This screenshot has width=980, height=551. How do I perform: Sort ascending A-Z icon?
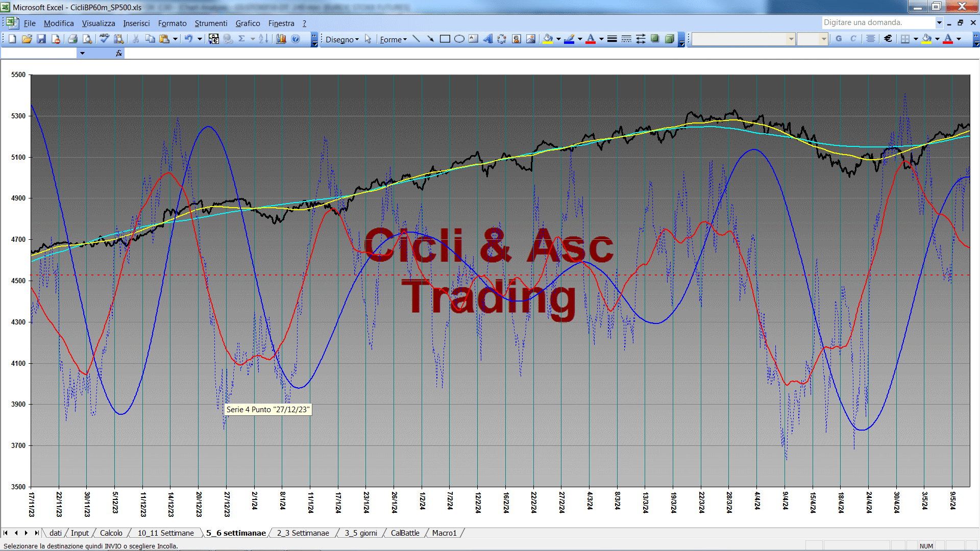point(263,39)
